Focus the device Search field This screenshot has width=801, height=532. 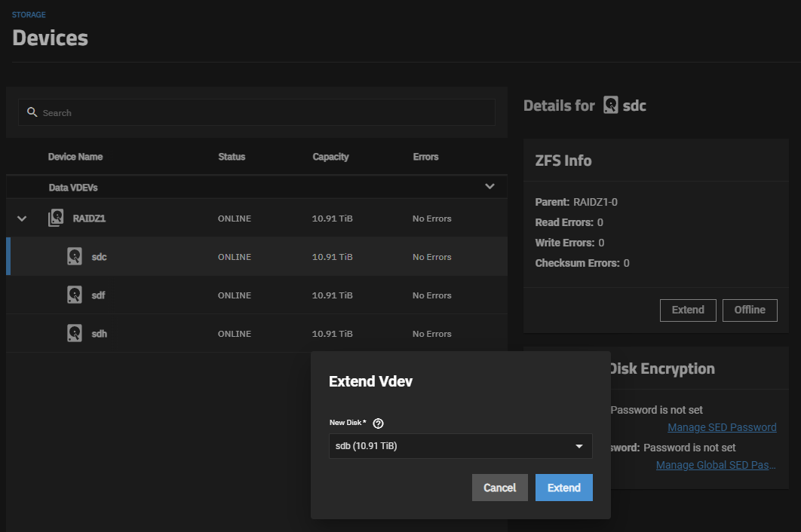point(257,112)
